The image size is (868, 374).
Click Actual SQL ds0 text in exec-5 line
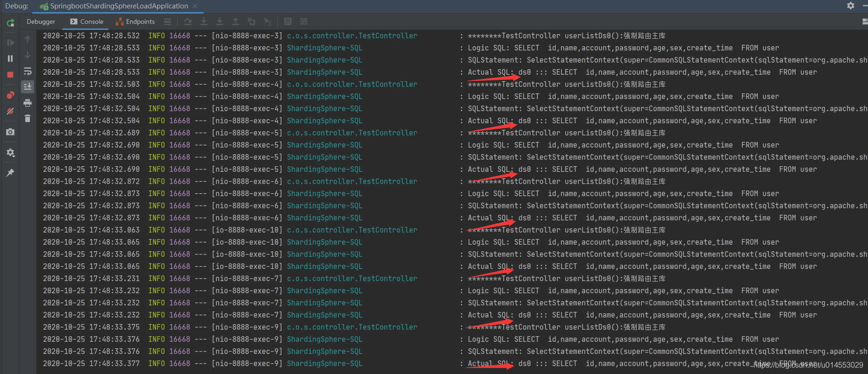pos(642,169)
